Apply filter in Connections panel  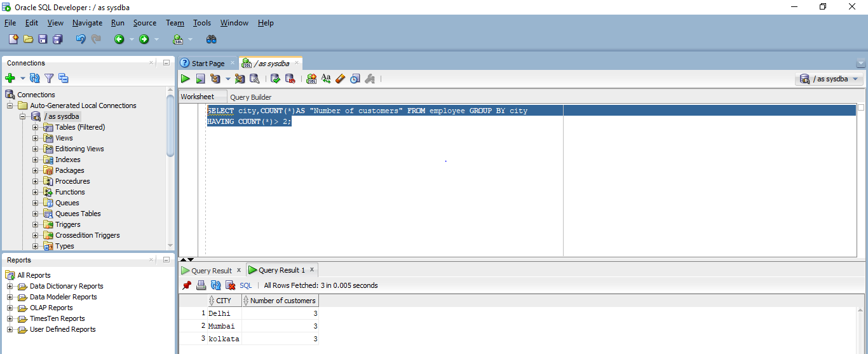click(x=49, y=78)
